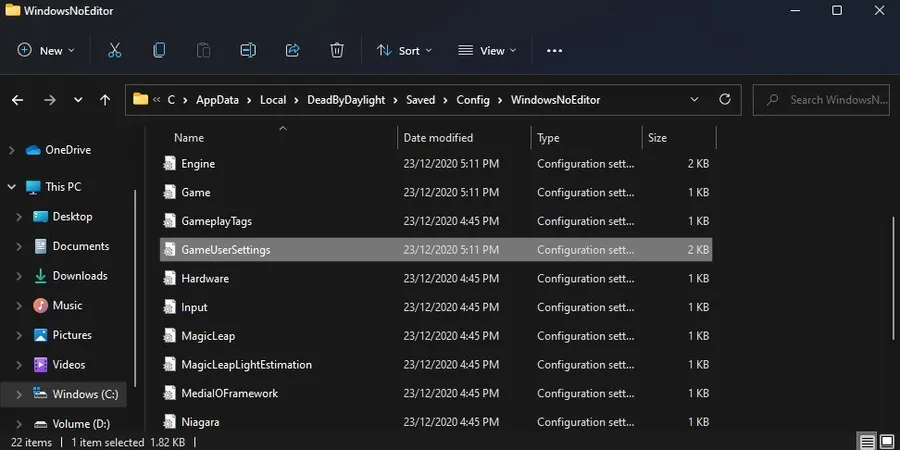Select the MediaIOFramework file name
Viewport: 900px width, 450px height.
230,393
